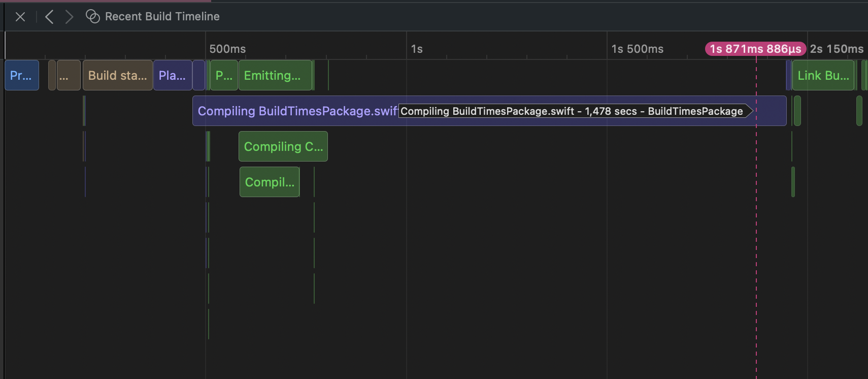
Task: Select the "Emitting..." task block
Action: 275,75
